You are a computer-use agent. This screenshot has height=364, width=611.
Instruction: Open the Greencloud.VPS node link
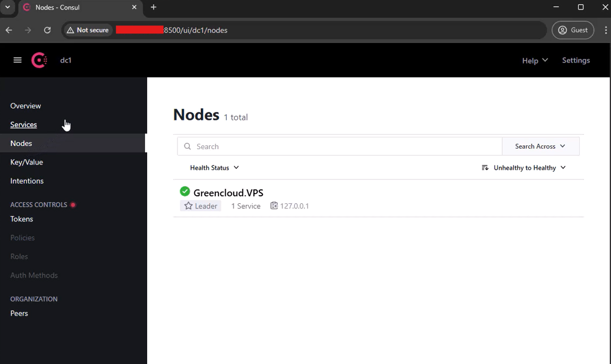(228, 193)
